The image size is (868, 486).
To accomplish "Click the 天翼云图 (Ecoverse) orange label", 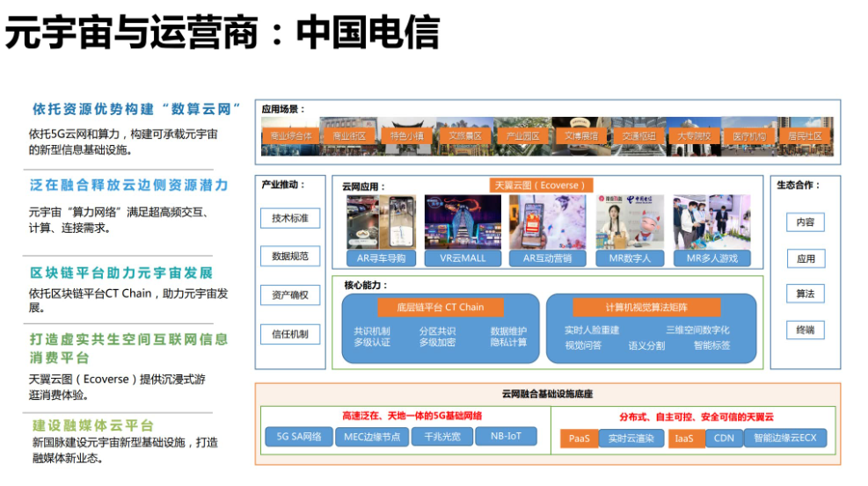I will pos(540,185).
